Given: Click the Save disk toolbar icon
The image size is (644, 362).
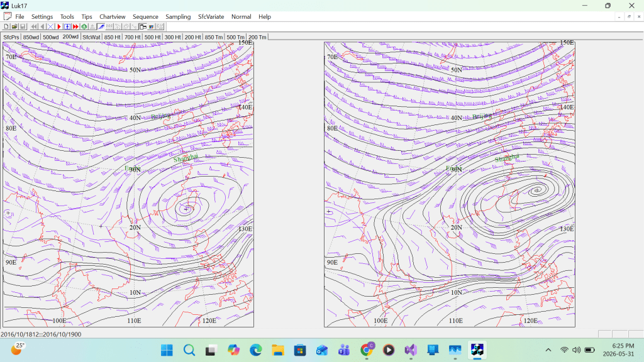Looking at the screenshot, I should pyautogui.click(x=23, y=26).
